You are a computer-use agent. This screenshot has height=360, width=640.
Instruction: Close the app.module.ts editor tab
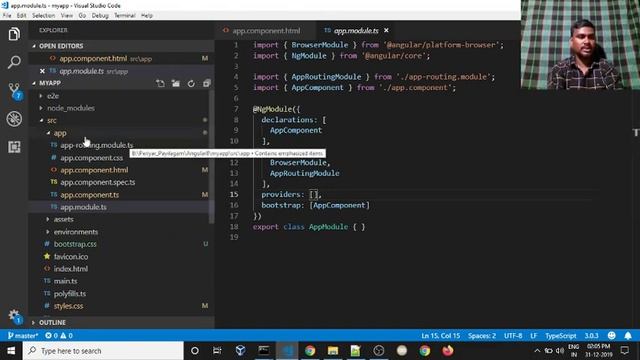click(x=386, y=30)
